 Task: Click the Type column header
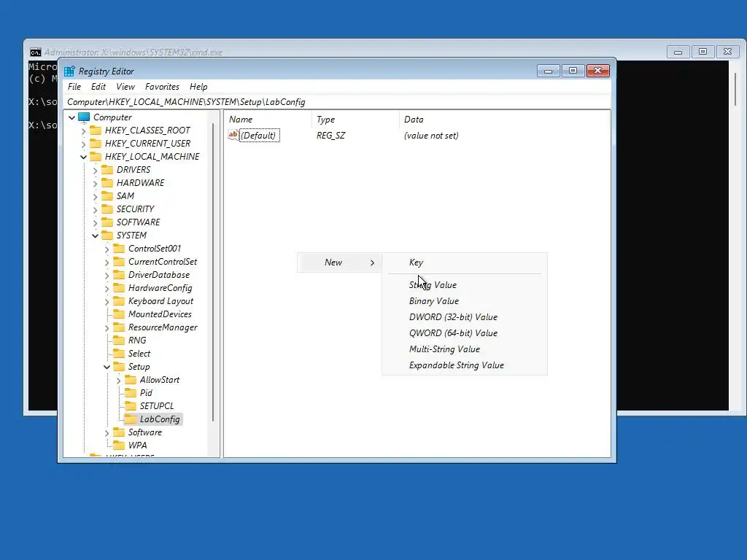[x=355, y=120]
